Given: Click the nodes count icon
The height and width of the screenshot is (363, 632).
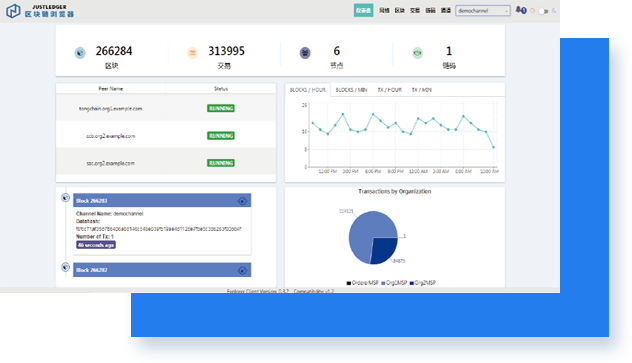Looking at the screenshot, I should pos(305,53).
